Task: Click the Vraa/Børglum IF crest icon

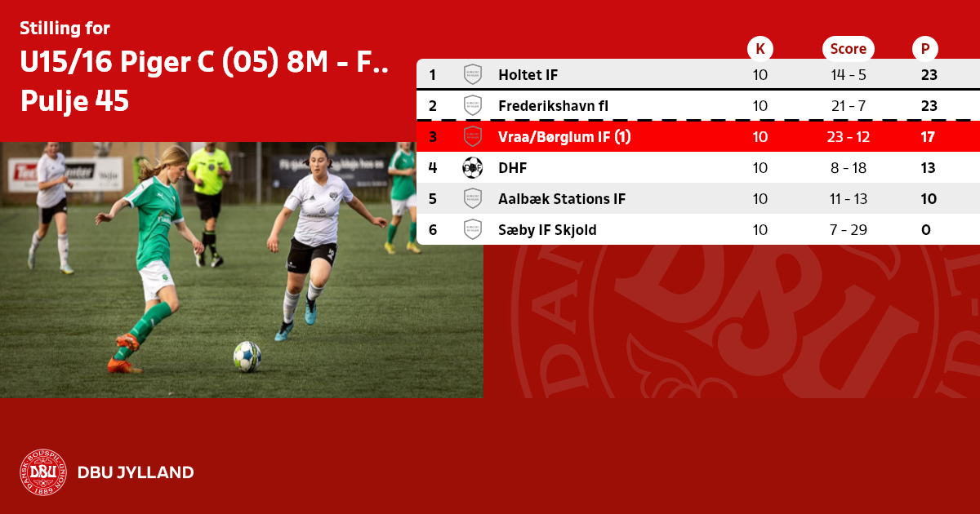Action: point(472,137)
